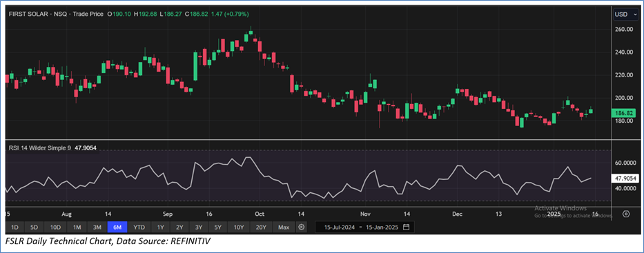
Task: Select the 1D time range
Action: tap(14, 227)
